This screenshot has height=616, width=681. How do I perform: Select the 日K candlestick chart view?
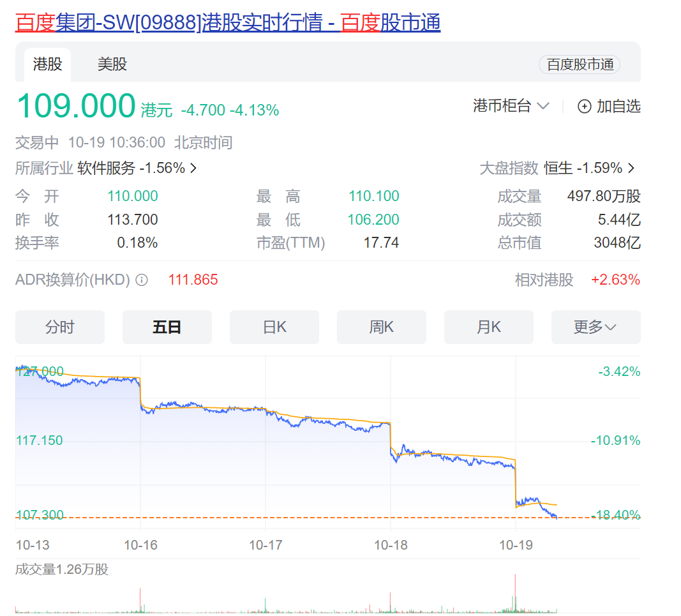tap(274, 327)
